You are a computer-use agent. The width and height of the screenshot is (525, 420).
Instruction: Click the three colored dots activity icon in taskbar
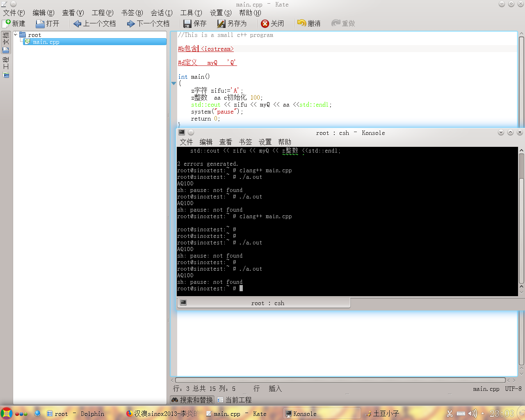coord(21,414)
